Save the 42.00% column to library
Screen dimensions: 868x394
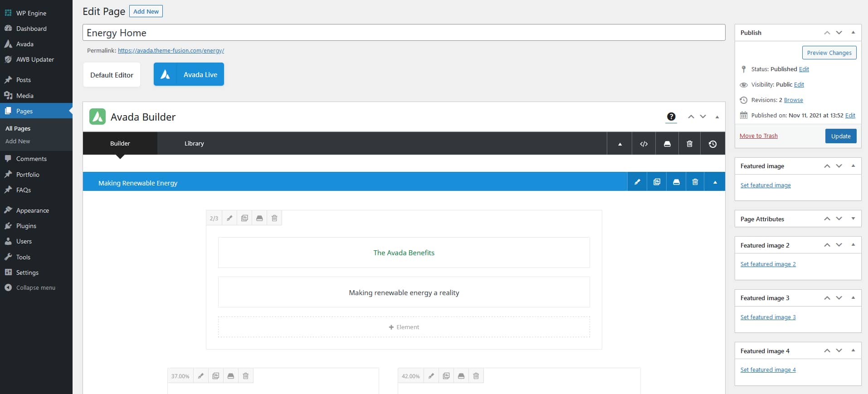461,376
